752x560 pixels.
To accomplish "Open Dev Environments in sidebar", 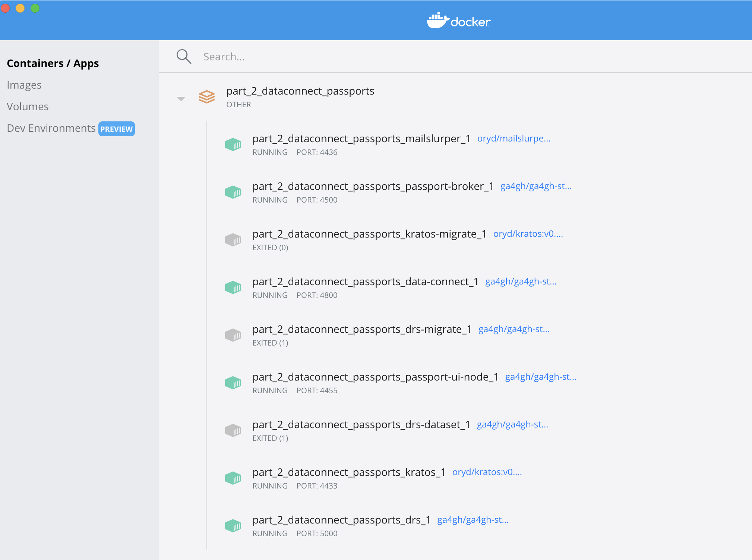I will click(51, 128).
